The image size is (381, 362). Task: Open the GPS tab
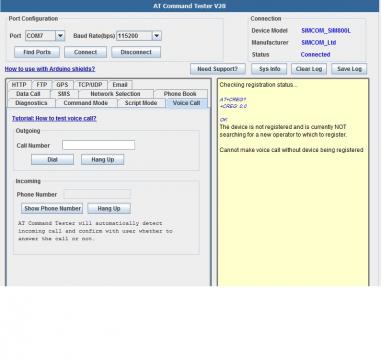pos(62,85)
